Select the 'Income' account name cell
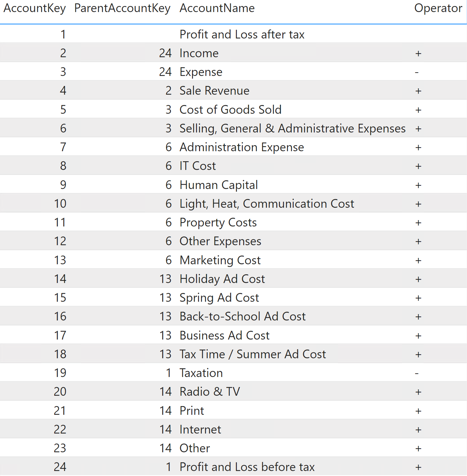Screen dimensions: 467x476 (199, 53)
